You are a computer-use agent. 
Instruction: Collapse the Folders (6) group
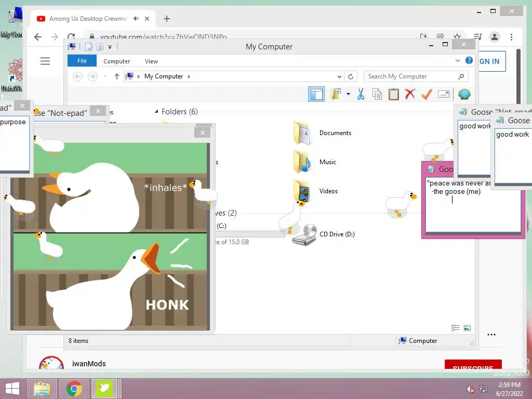156,111
